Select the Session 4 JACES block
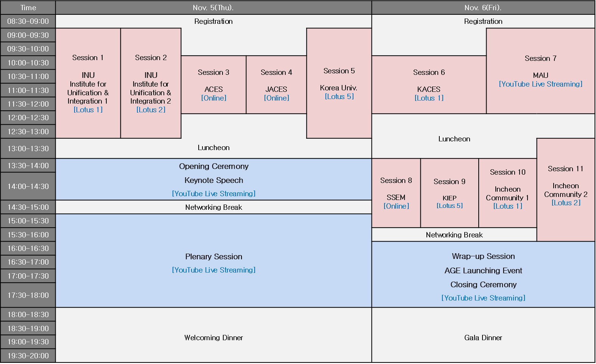The width and height of the screenshot is (596, 364). [276, 85]
